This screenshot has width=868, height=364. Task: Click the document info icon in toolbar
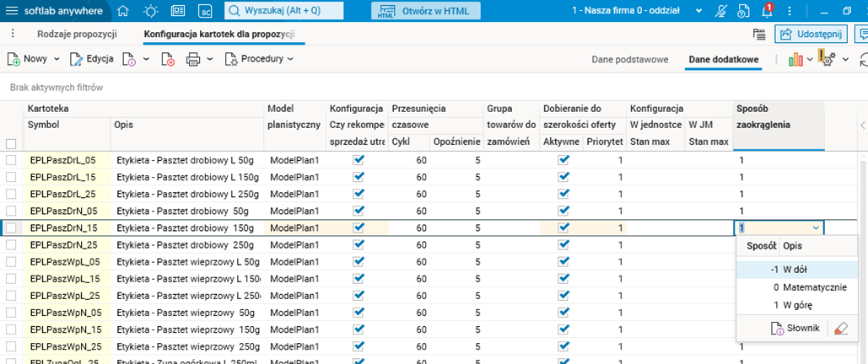pos(129,59)
